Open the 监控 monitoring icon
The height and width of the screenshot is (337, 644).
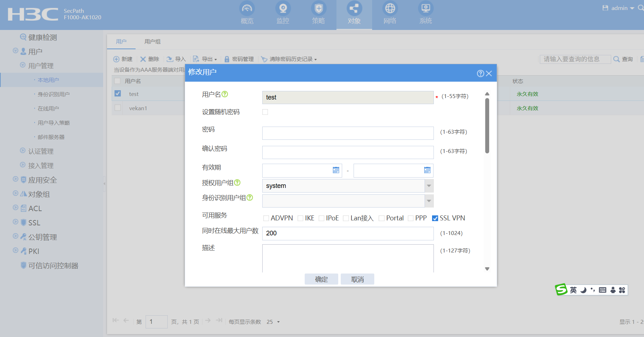(283, 9)
